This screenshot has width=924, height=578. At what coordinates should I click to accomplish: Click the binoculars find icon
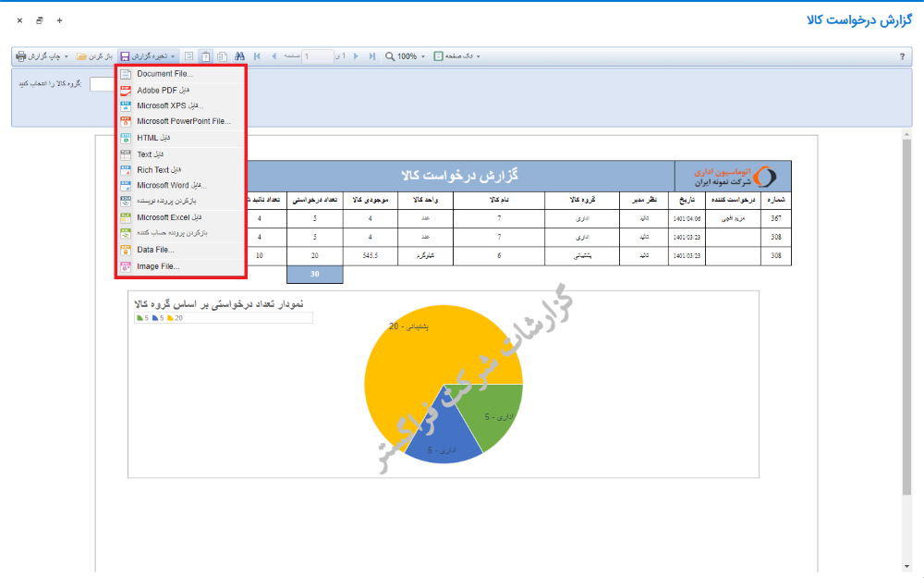point(239,56)
